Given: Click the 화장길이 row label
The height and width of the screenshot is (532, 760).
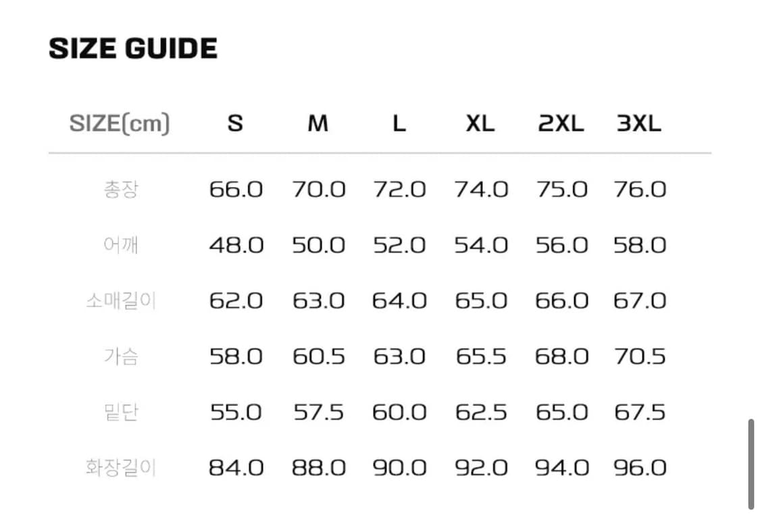Looking at the screenshot, I should [x=121, y=467].
